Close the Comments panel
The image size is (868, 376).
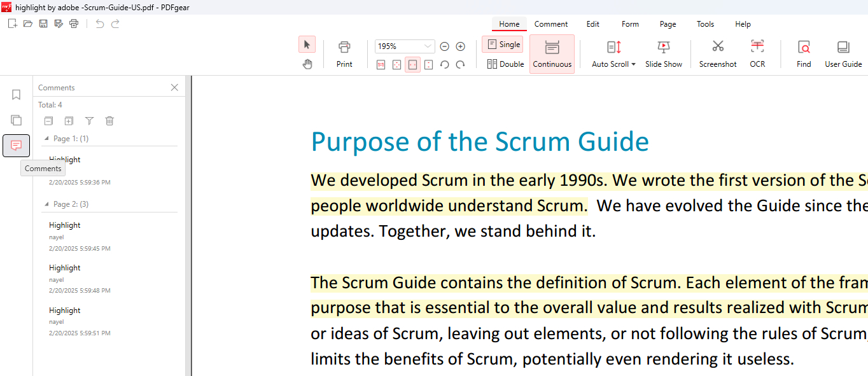coord(174,88)
